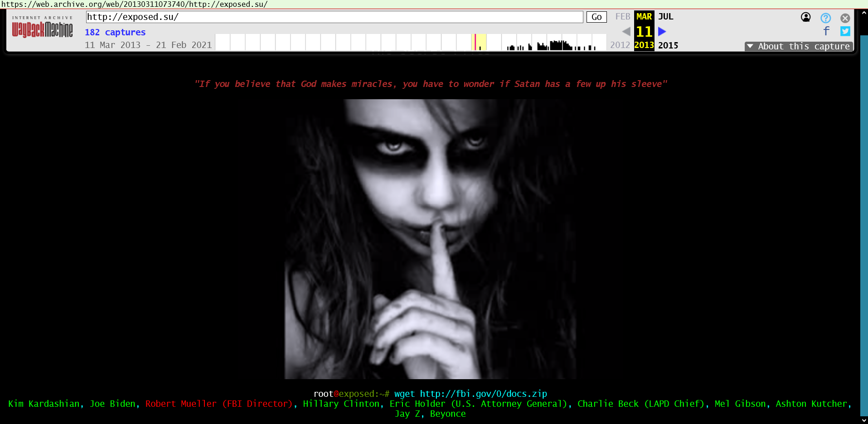Open Ashton Kutcher link
Viewport: 868px width, 424px height.
click(x=811, y=404)
